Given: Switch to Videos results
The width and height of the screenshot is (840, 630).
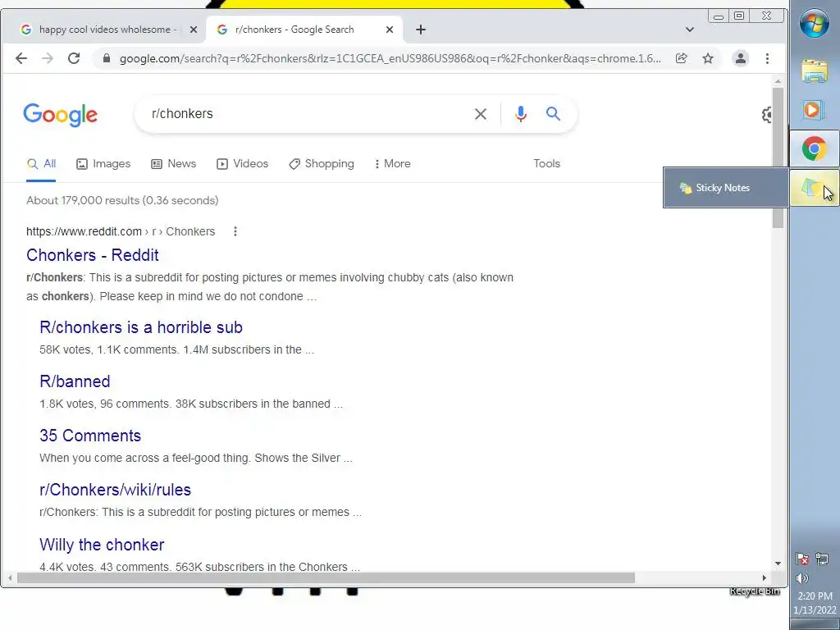Looking at the screenshot, I should (x=242, y=164).
